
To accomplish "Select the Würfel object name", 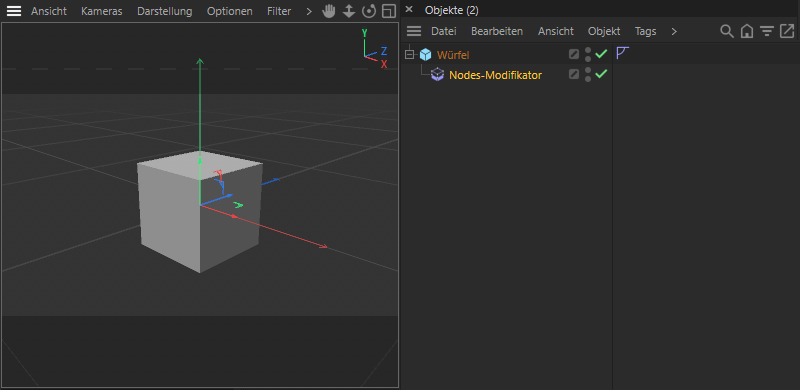I will 453,55.
